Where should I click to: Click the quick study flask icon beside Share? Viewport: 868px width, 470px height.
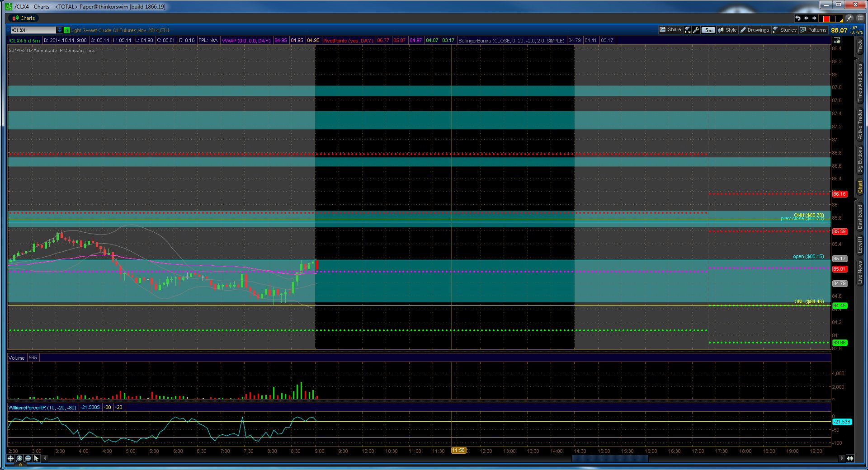688,30
